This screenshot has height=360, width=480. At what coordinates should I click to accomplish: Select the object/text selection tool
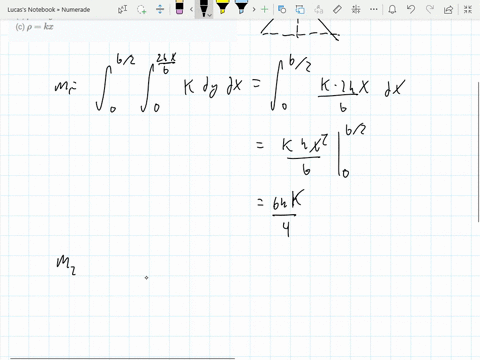pyautogui.click(x=122, y=9)
